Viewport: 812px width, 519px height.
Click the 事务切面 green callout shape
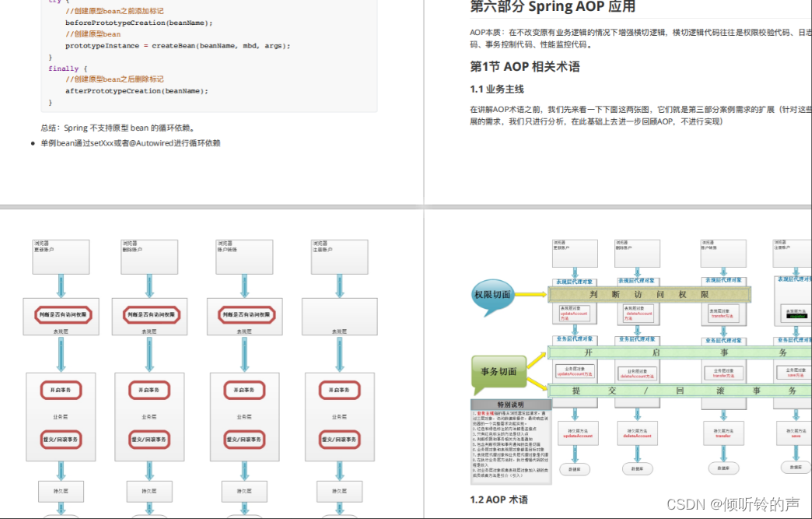[500, 370]
